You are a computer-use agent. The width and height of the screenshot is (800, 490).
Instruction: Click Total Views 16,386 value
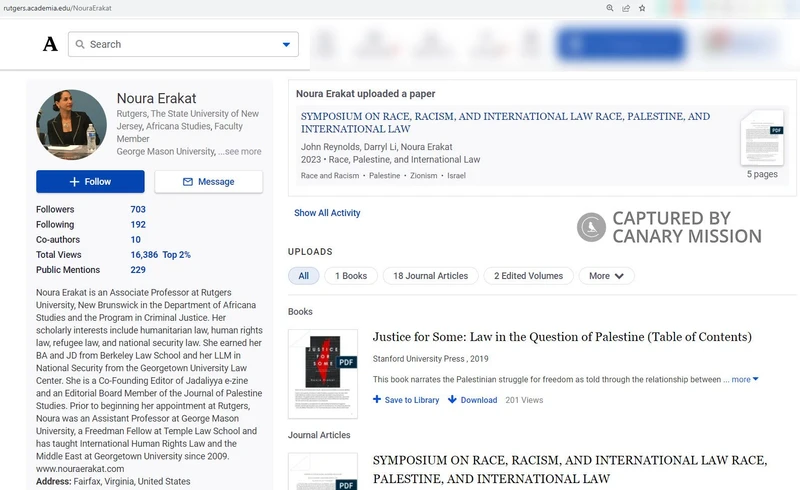[144, 255]
